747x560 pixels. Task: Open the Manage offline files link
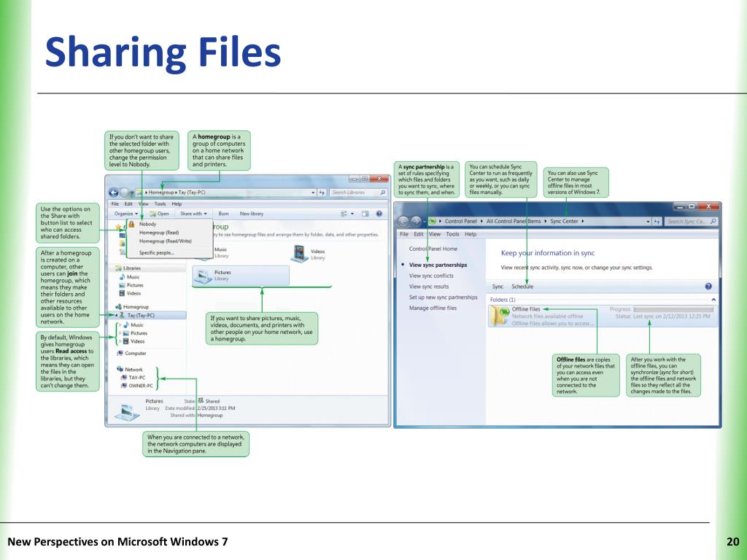point(433,308)
